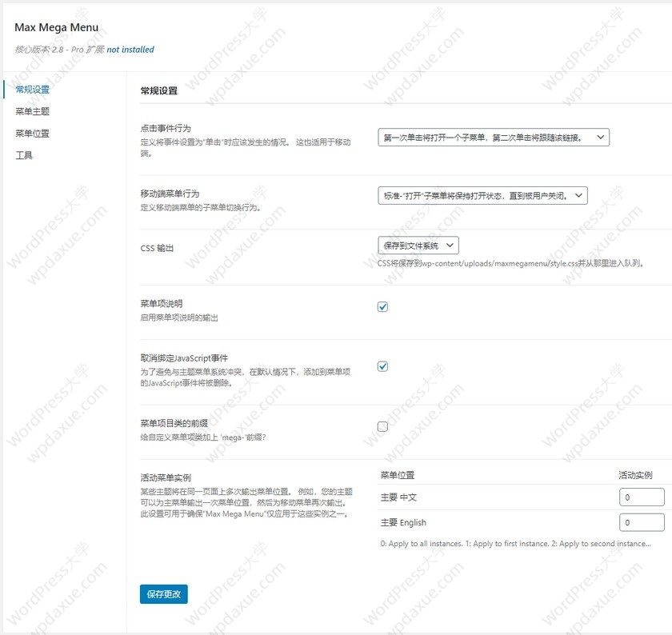Focus the 主要 中文 active instance field

[x=642, y=497]
